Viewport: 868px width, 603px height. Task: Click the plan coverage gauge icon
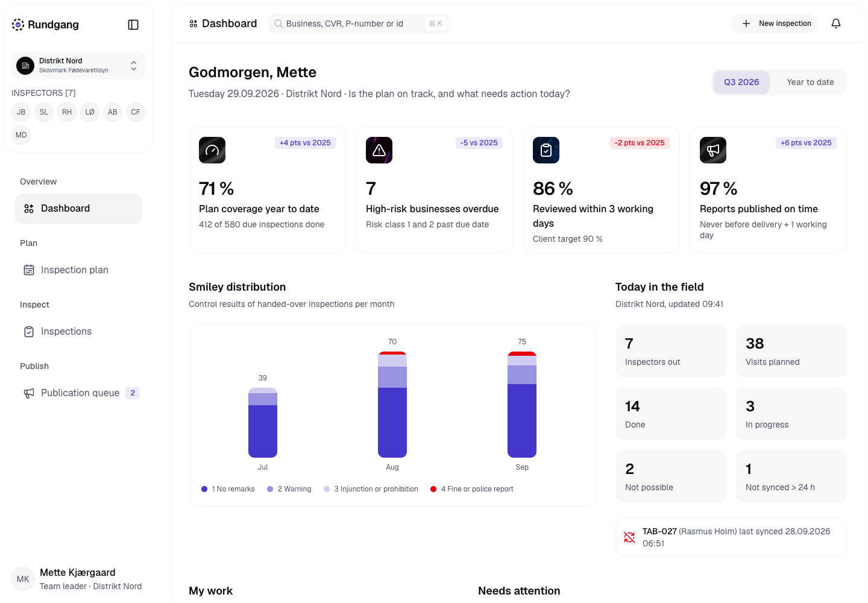coord(212,150)
